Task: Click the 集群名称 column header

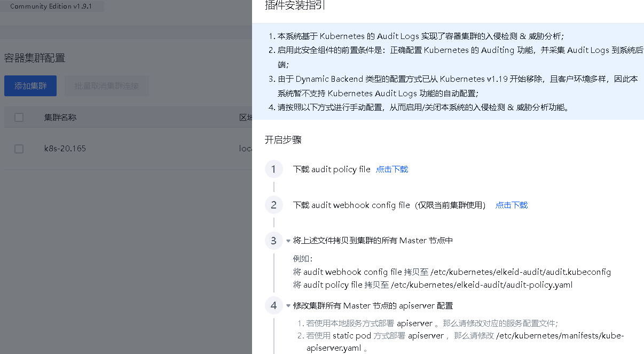Action: (x=60, y=117)
